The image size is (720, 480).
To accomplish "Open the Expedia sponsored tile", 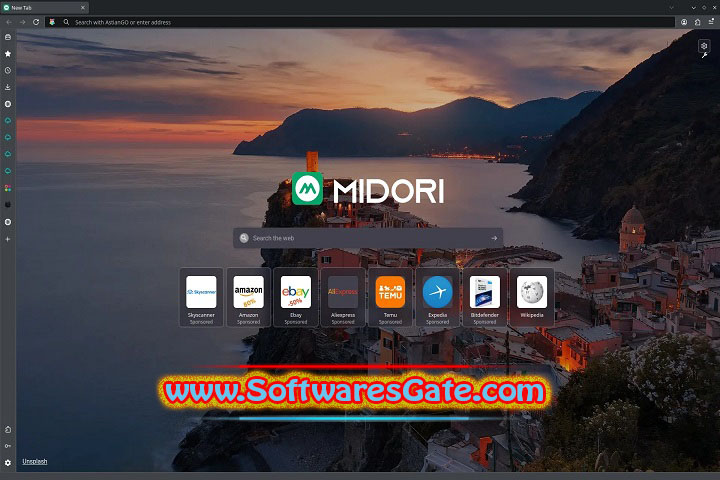I will [x=438, y=298].
